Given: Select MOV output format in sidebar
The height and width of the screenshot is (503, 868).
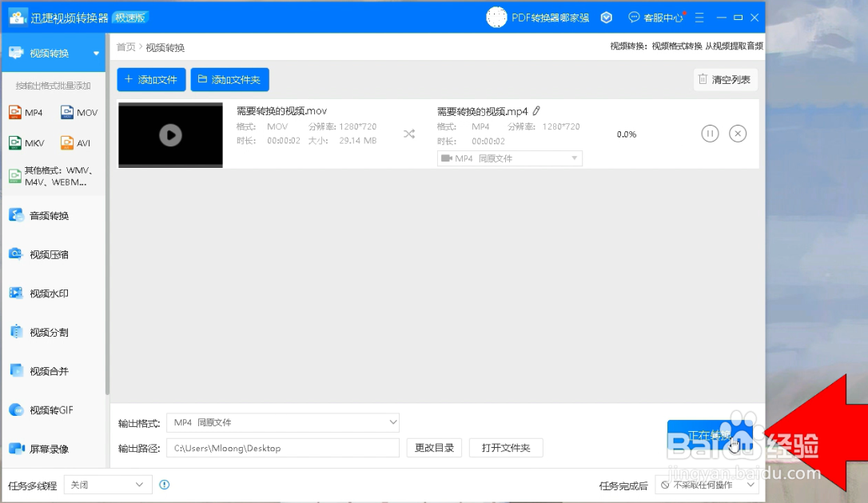Looking at the screenshot, I should point(79,112).
